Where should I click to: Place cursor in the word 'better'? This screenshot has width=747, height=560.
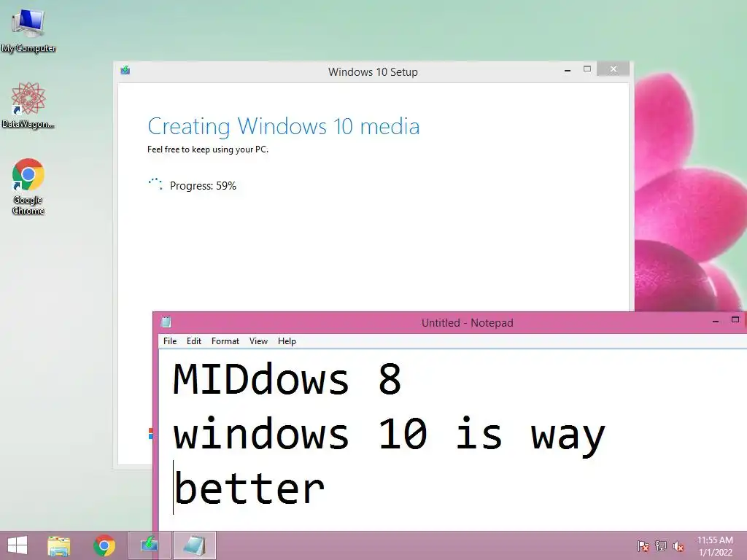[x=249, y=488]
